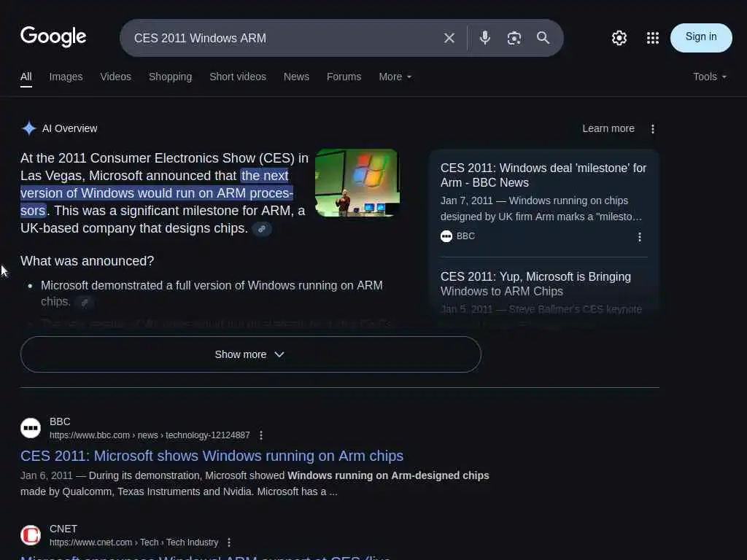Image resolution: width=747 pixels, height=560 pixels.
Task: Click Learn more about AI Overview
Action: pyautogui.click(x=608, y=128)
